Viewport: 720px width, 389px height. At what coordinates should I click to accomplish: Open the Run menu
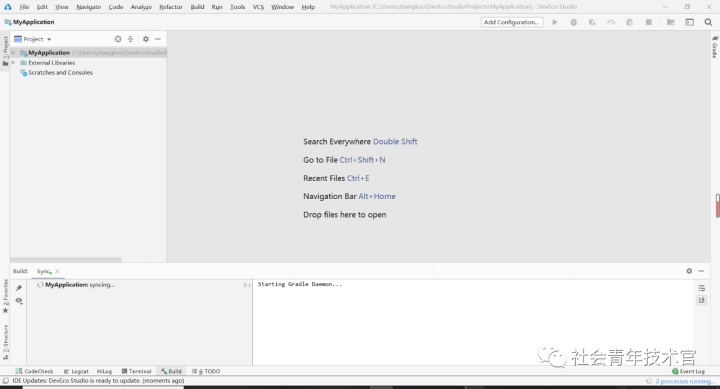(217, 7)
